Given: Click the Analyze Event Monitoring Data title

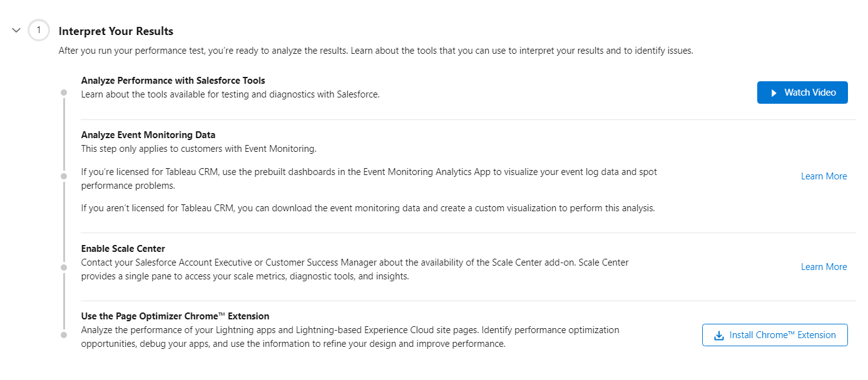Looking at the screenshot, I should (x=148, y=135).
